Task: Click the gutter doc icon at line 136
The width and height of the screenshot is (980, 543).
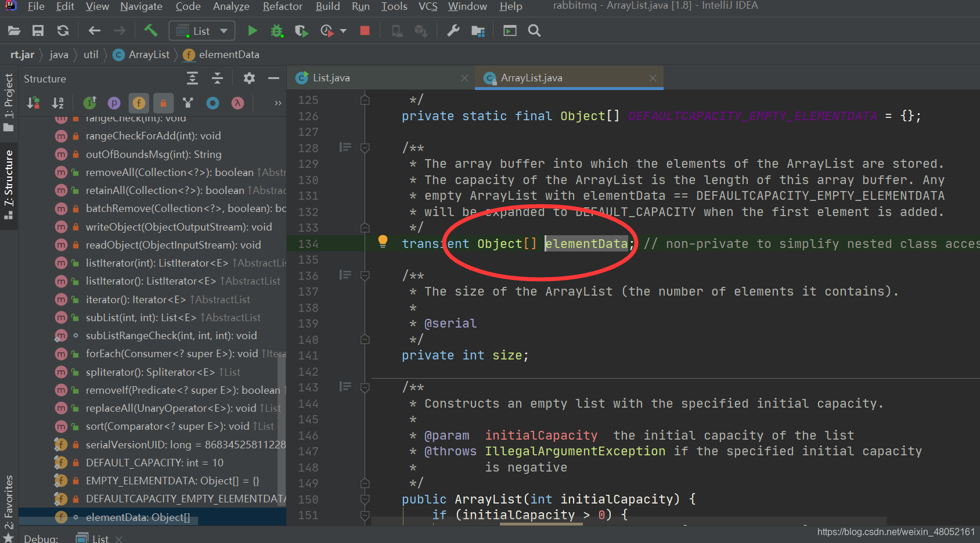Action: 345,275
